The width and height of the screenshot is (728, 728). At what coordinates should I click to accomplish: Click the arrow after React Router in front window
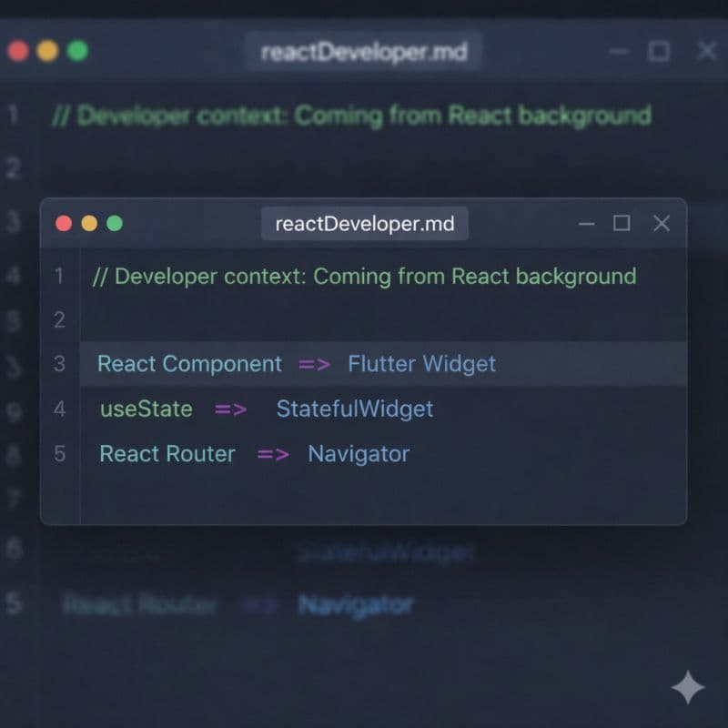[x=273, y=454]
